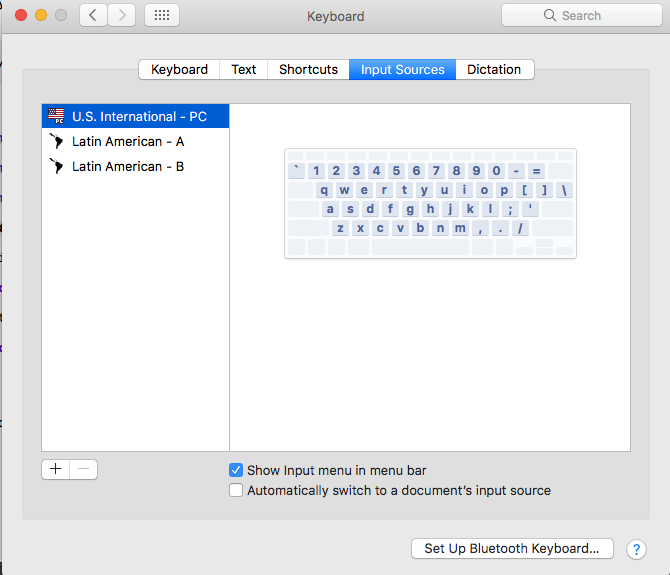
Task: Click Set Up Bluetooth Keyboard button
Action: [512, 549]
